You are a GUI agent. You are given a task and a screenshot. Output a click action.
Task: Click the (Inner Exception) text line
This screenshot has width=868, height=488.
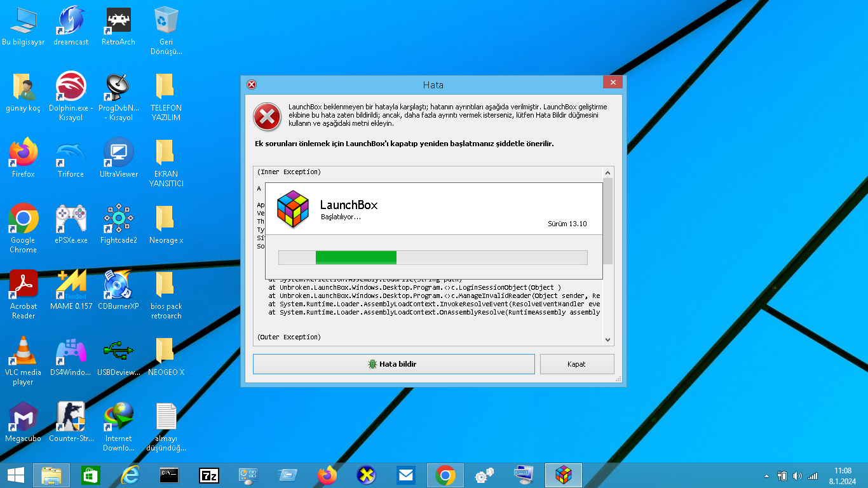coord(289,172)
